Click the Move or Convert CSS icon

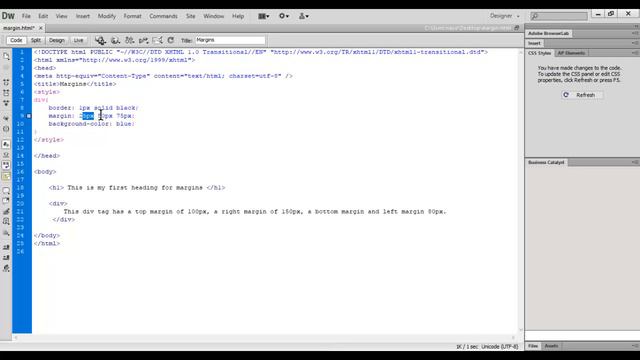pyautogui.click(x=6, y=233)
